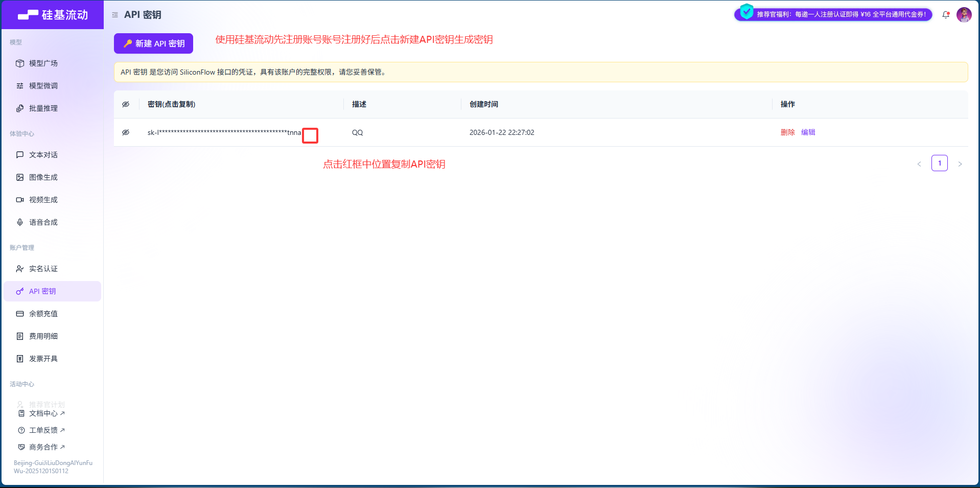Click the 推荐官福利 promotion banner
980x488 pixels.
[x=833, y=14]
